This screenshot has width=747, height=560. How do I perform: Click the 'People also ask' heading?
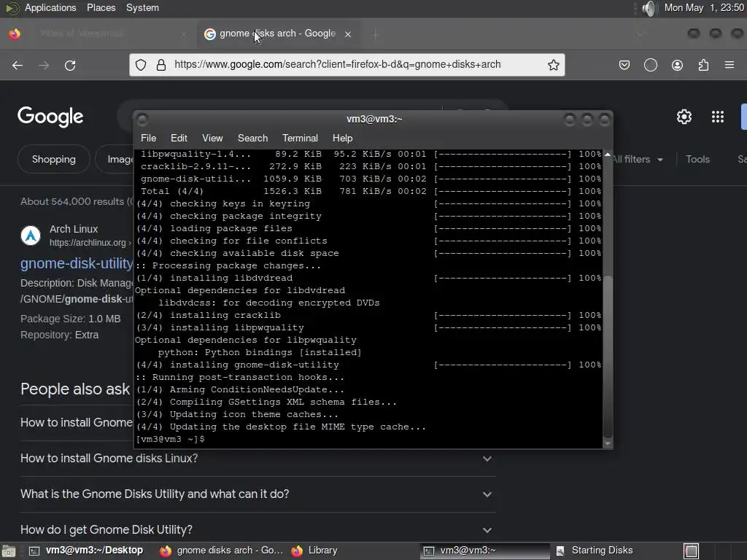click(x=75, y=389)
